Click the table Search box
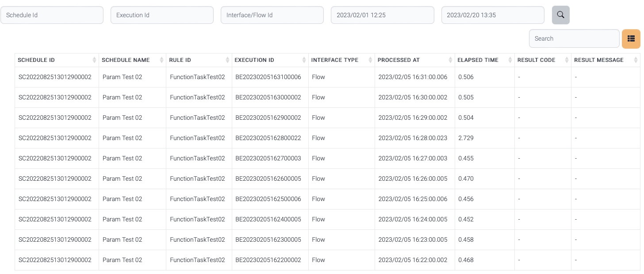 click(574, 39)
